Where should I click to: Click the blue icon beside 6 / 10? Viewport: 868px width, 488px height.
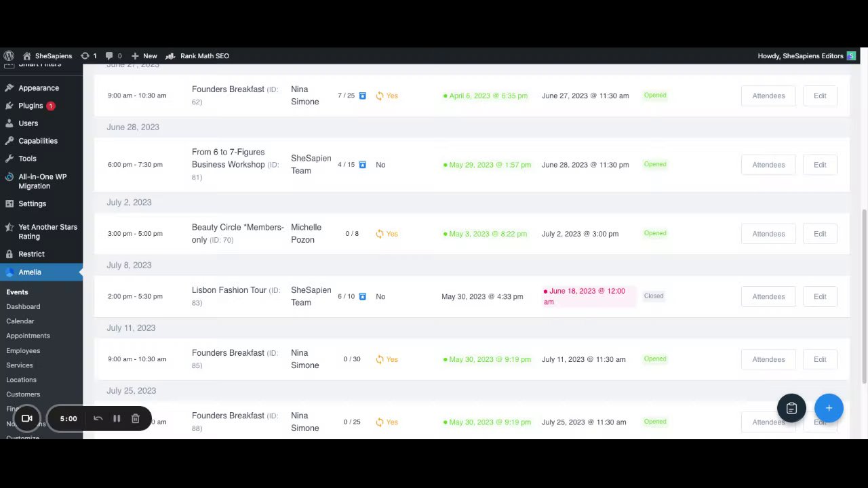[x=362, y=296]
